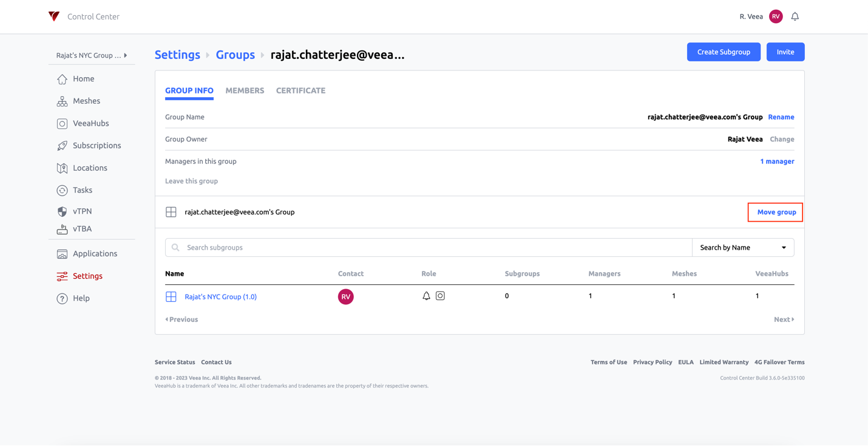
Task: Click the Veea logo in header
Action: 54,16
